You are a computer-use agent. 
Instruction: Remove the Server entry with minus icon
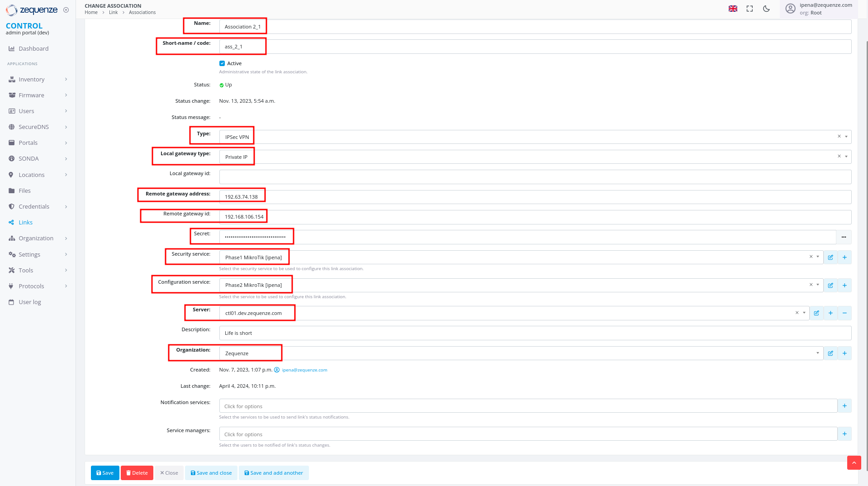click(x=844, y=313)
